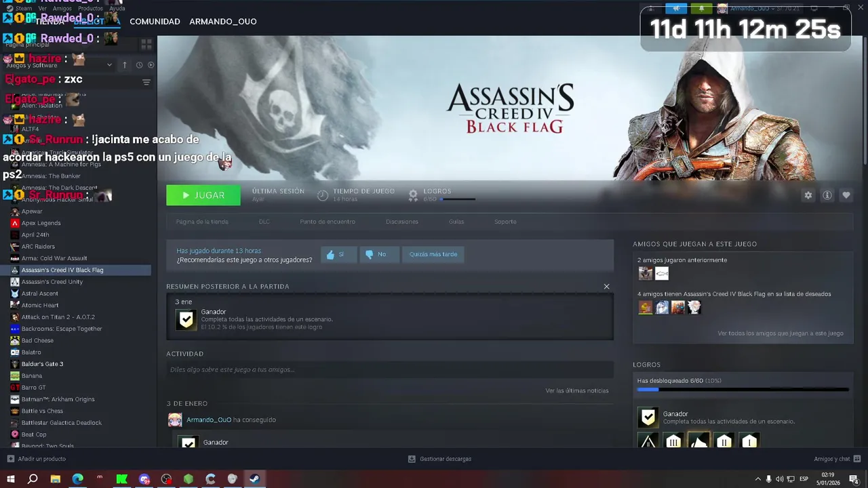This screenshot has width=868, height=488.
Task: Click Armando_OuO username in activity feed
Action: pyautogui.click(x=209, y=420)
